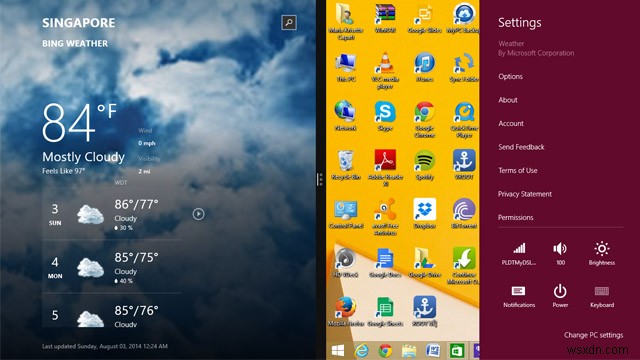Launch Google Chrome desktop shortcut
This screenshot has width=640, height=360.
(x=424, y=120)
